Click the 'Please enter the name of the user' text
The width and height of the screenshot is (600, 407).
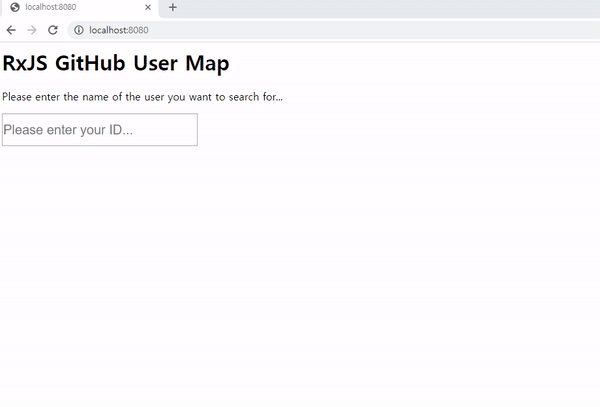click(x=83, y=97)
